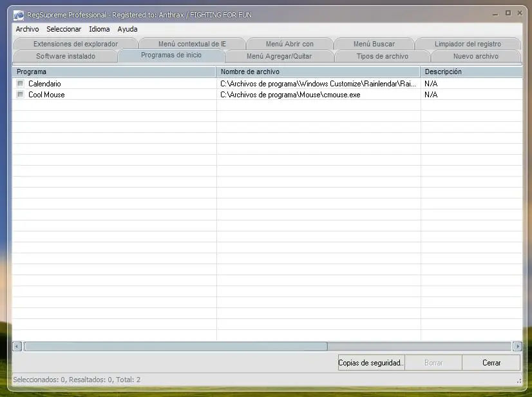Sort by the Descripción column header

pos(471,72)
